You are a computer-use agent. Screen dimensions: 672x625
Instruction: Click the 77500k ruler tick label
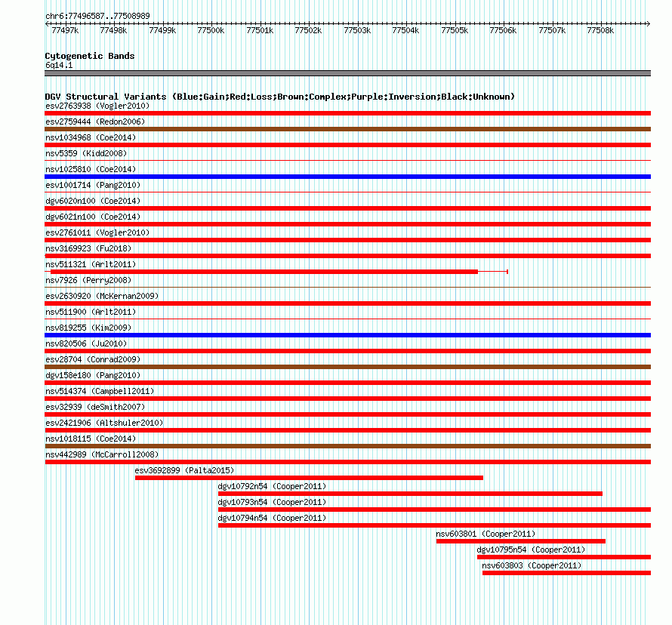[x=211, y=30]
